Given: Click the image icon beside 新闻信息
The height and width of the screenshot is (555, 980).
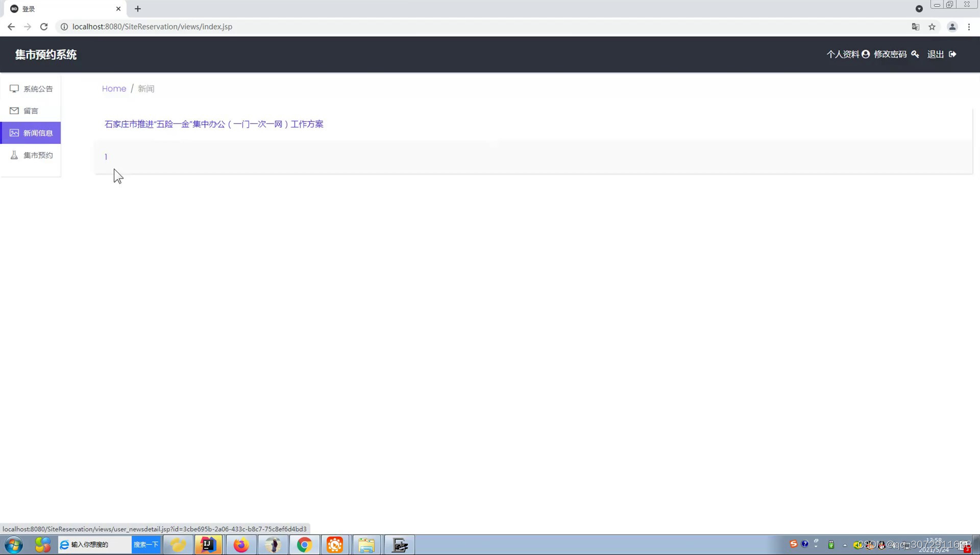Looking at the screenshot, I should tap(14, 133).
